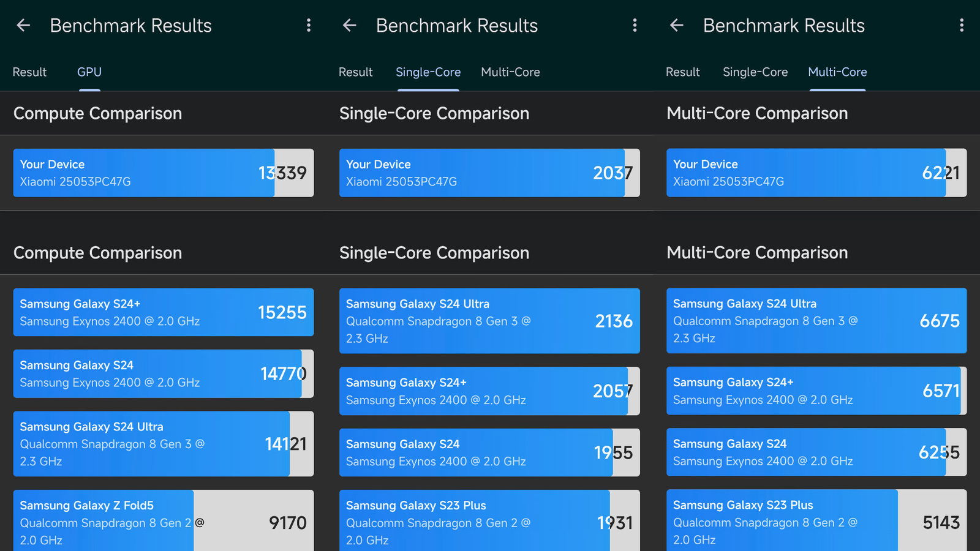The width and height of the screenshot is (980, 551).
Task: Select Galaxy S24 Ultra multi-core score 6675
Action: (816, 321)
